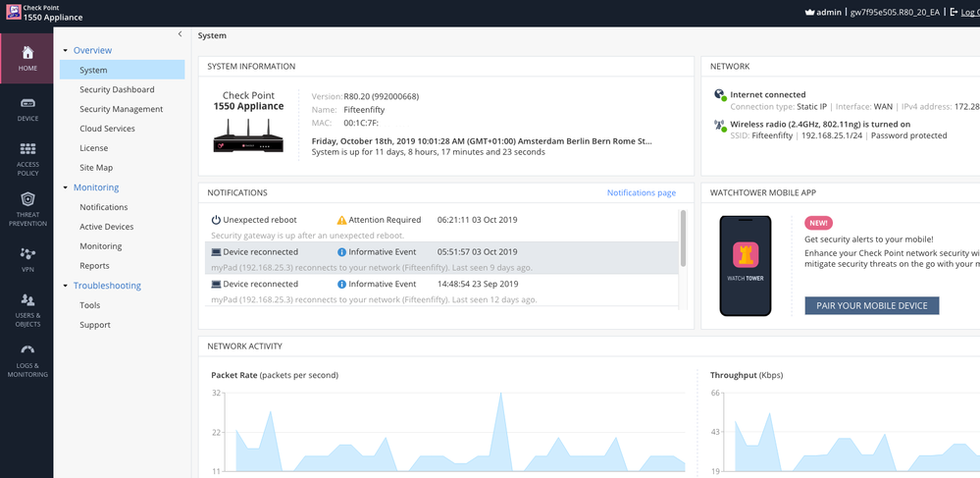This screenshot has width=980, height=478.
Task: Click the admin username
Action: 829,12
